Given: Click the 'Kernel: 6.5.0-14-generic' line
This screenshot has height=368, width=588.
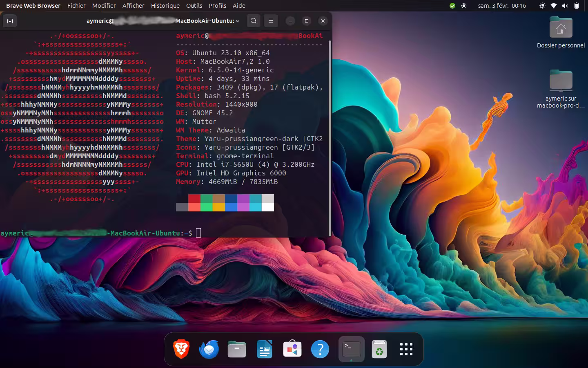Looking at the screenshot, I should click(225, 70).
